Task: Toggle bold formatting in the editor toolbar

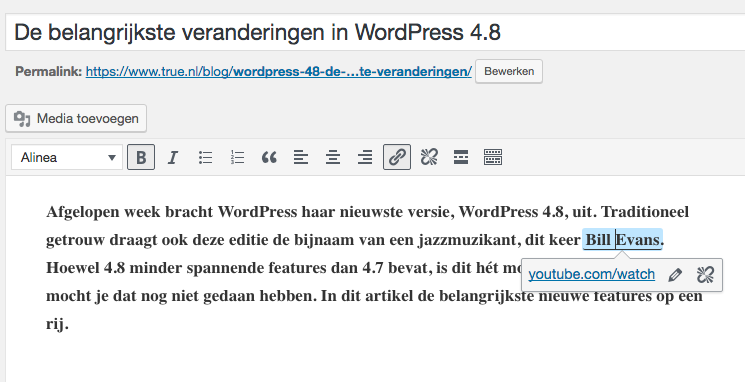Action: tap(141, 157)
